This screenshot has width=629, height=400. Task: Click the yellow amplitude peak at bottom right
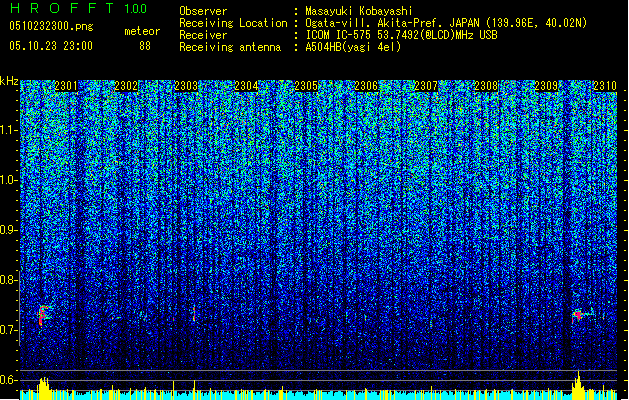(578, 386)
